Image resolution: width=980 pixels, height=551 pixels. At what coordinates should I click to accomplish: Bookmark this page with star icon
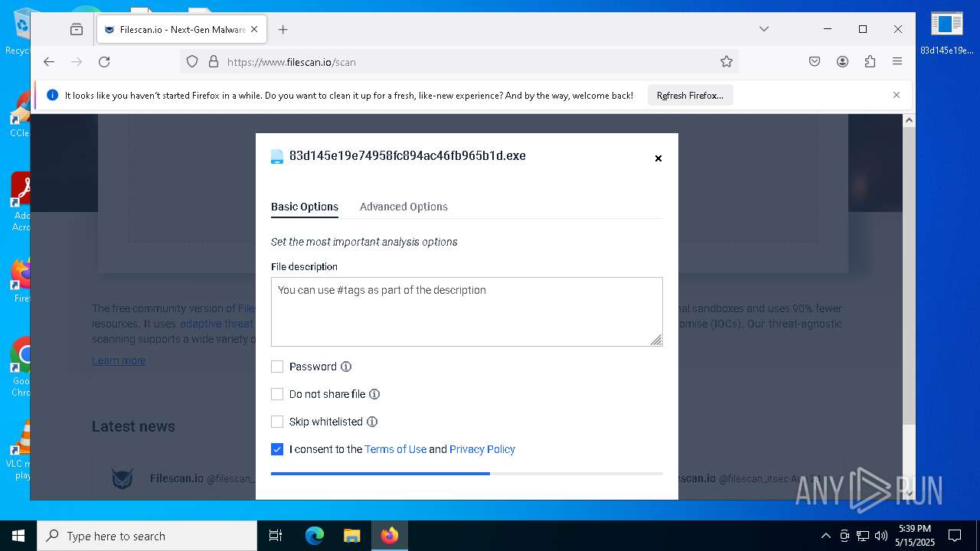[727, 62]
